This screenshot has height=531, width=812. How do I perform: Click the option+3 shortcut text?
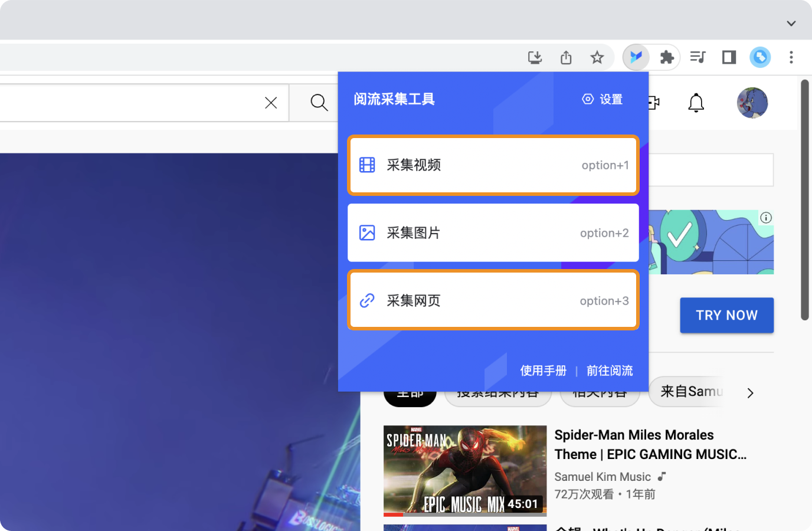coord(604,301)
